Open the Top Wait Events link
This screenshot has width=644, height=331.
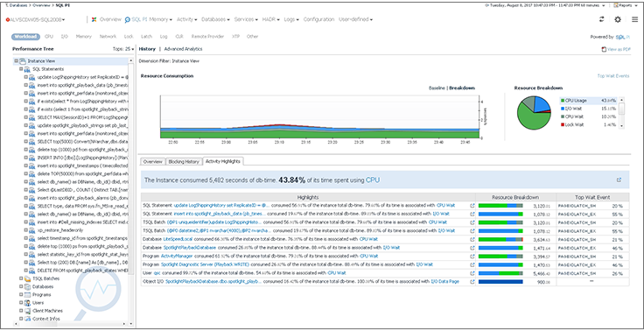[613, 76]
